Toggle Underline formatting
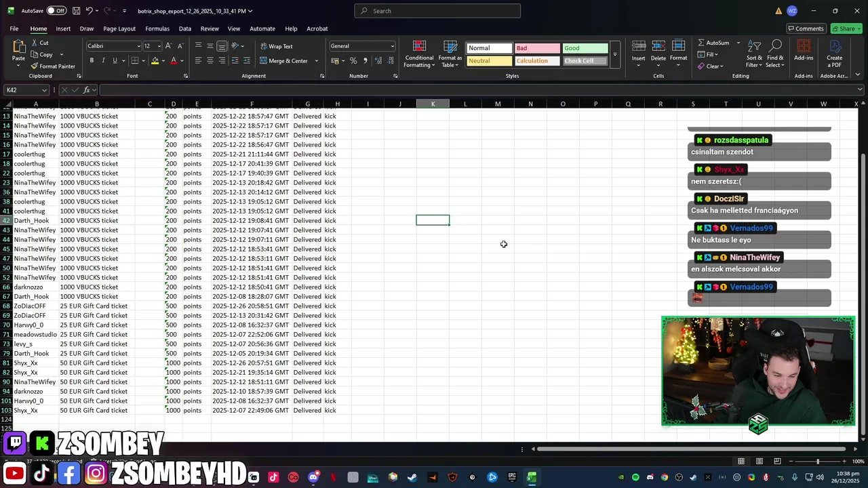Image resolution: width=868 pixels, height=488 pixels. [115, 61]
